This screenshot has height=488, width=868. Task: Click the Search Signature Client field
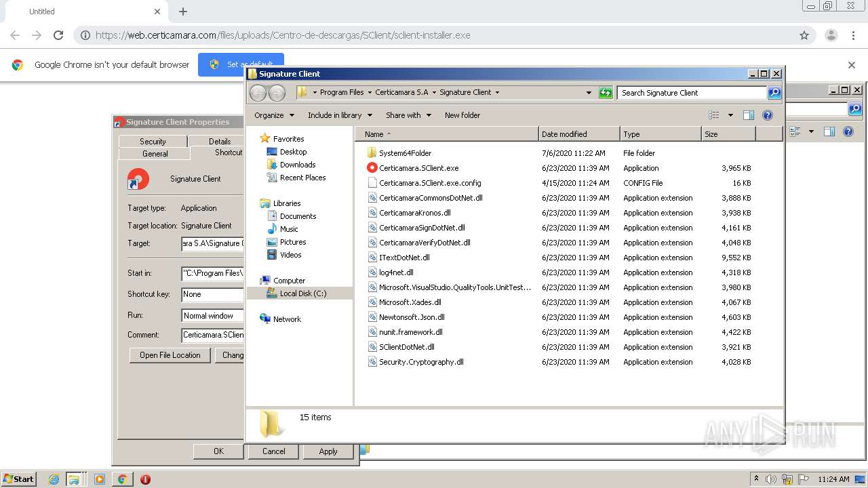click(x=692, y=93)
